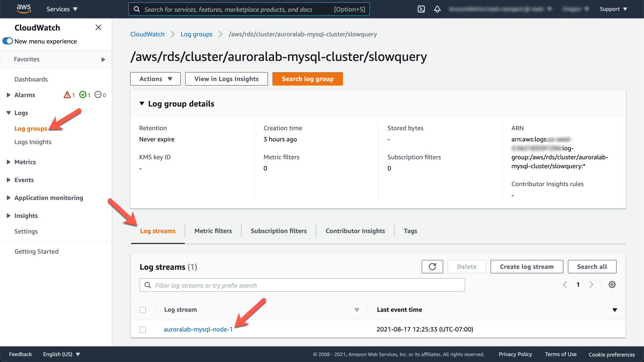Screen dimensions: 644x362
Task: Click the in-alarm warning count icon
Action: coord(67,95)
